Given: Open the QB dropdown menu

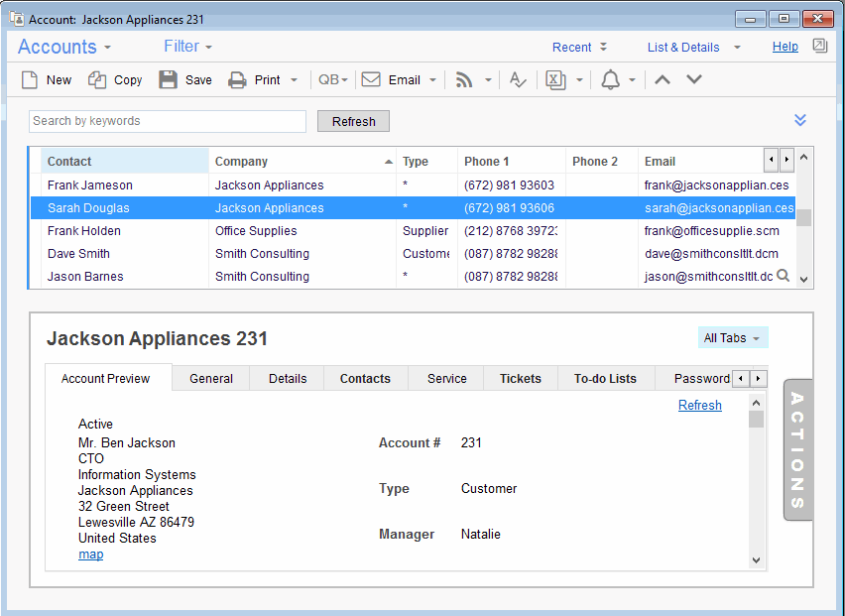Looking at the screenshot, I should 332,80.
